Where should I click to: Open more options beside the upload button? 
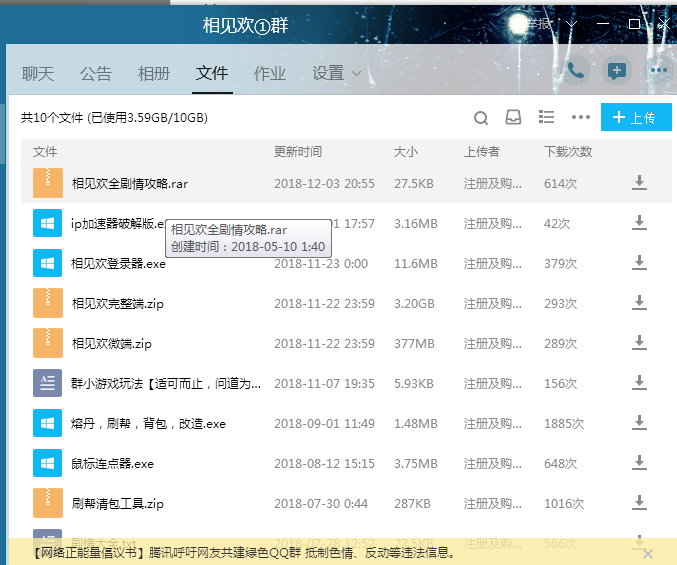[580, 118]
